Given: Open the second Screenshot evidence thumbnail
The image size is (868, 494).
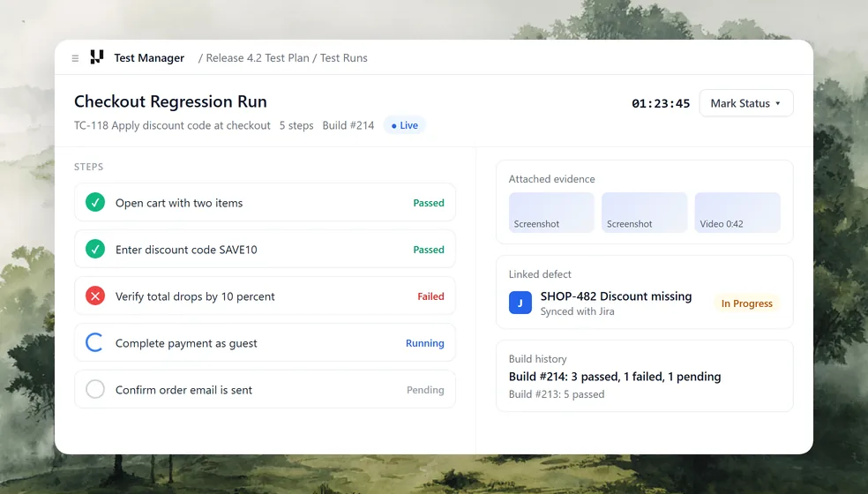Looking at the screenshot, I should (644, 213).
